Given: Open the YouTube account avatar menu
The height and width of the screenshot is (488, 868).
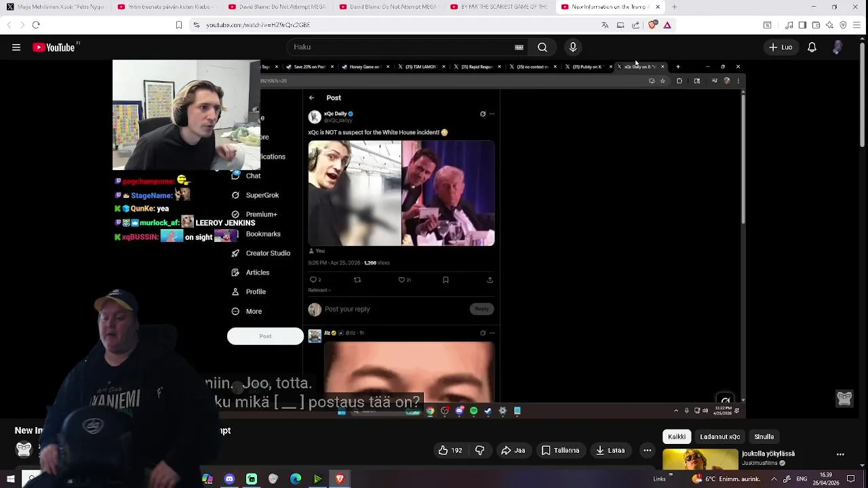Looking at the screenshot, I should [x=838, y=47].
